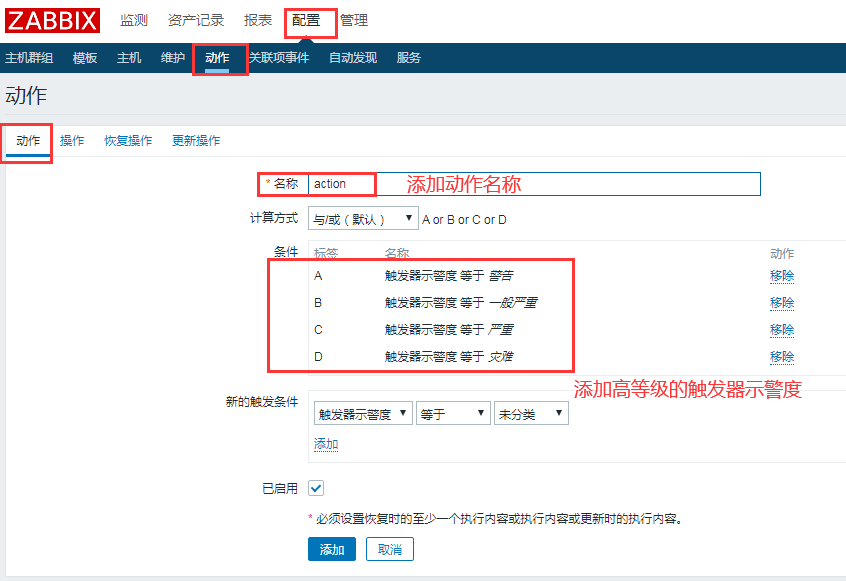Viewport: 846px width, 581px height.
Task: Open the 配置 top menu
Action: (x=306, y=20)
